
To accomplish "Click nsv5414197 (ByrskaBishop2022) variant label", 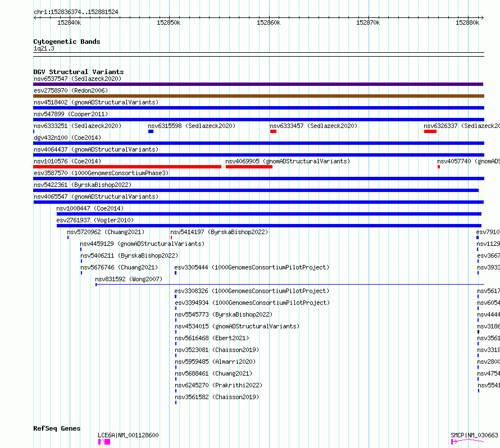I will pyautogui.click(x=219, y=232).
